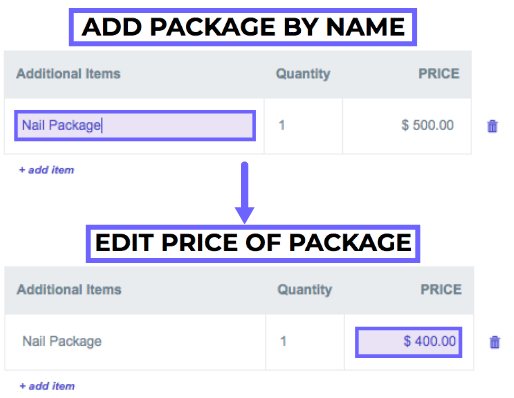Select the quantity 1 in upper table
Screen dimensions: 514x398
click(x=282, y=125)
